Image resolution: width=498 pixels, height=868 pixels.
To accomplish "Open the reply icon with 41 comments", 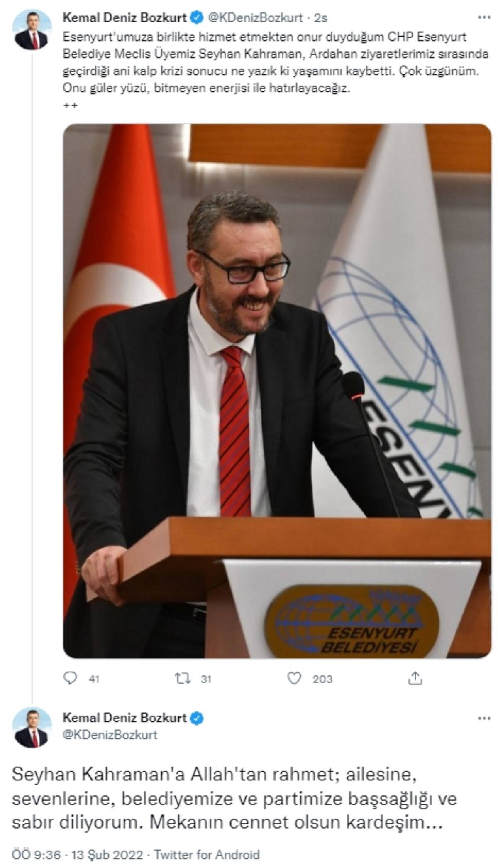I will pyautogui.click(x=71, y=679).
